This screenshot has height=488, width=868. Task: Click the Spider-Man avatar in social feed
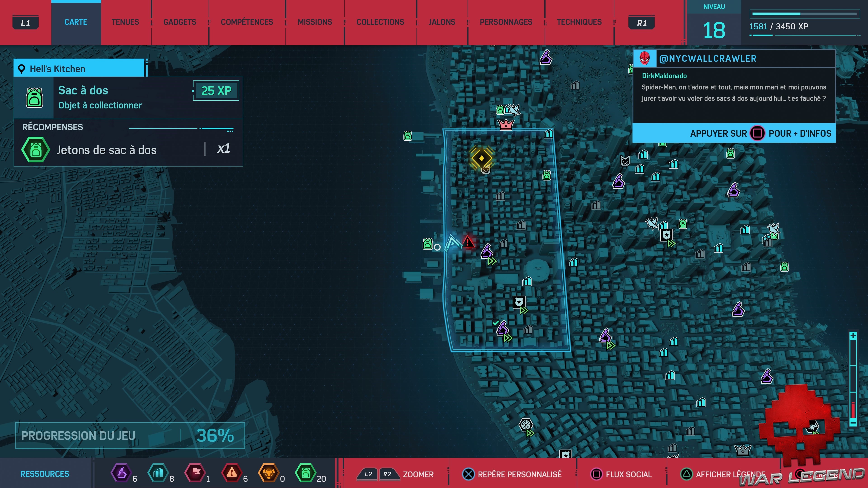(x=644, y=59)
